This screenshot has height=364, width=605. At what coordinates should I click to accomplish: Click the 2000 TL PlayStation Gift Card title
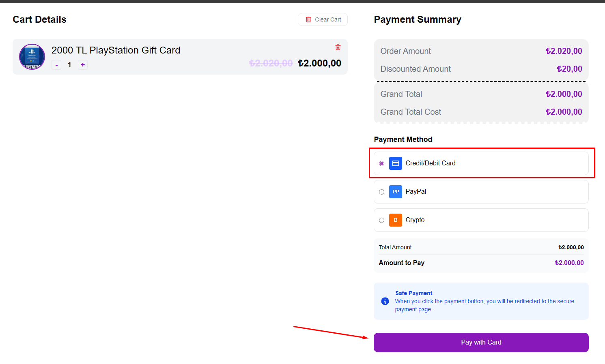pos(116,50)
